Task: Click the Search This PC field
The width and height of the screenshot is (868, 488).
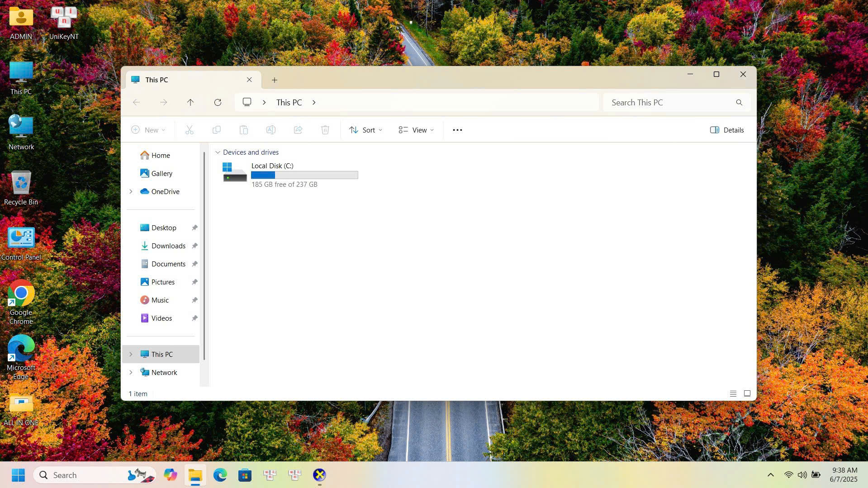Action: (x=669, y=103)
